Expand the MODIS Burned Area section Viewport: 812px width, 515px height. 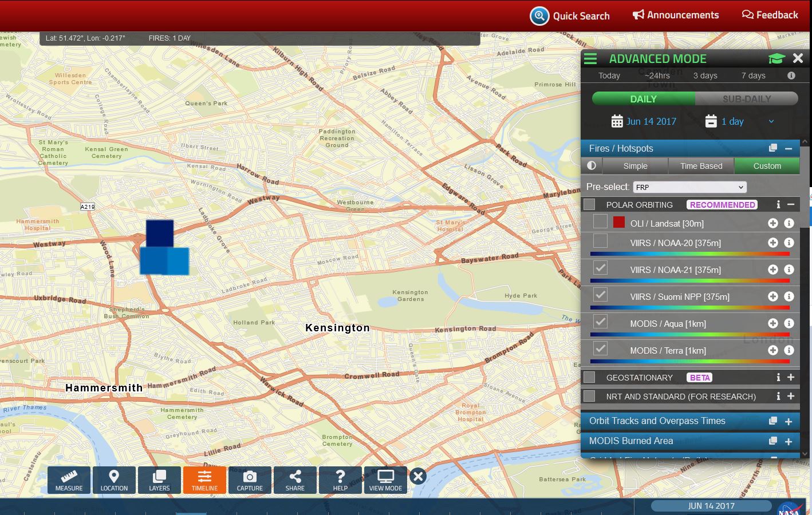(x=789, y=441)
